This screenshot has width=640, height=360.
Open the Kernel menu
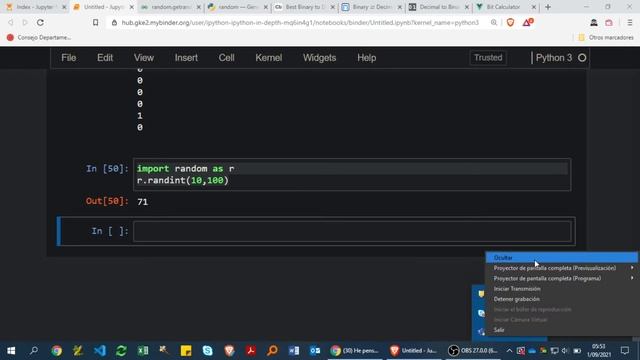pos(269,58)
